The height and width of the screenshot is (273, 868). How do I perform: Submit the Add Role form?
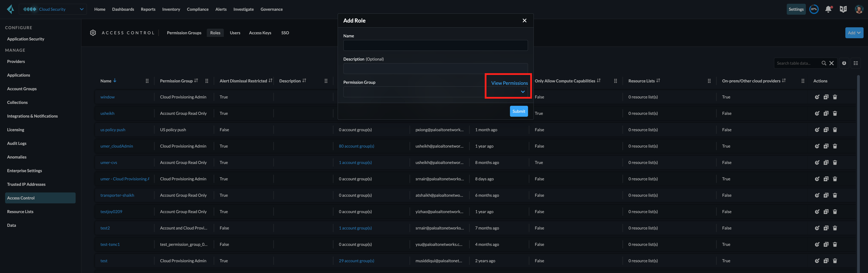pos(519,111)
